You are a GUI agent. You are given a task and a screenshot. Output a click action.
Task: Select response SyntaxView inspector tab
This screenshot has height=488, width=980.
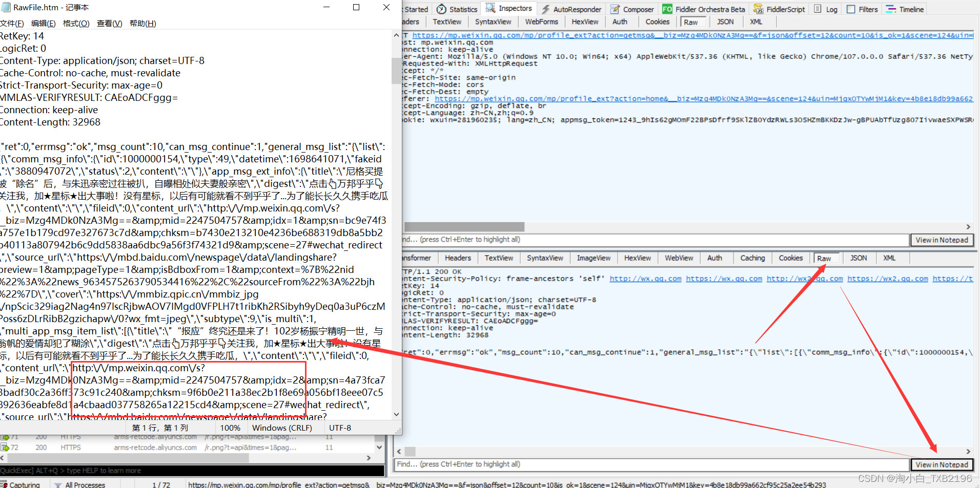(x=545, y=258)
